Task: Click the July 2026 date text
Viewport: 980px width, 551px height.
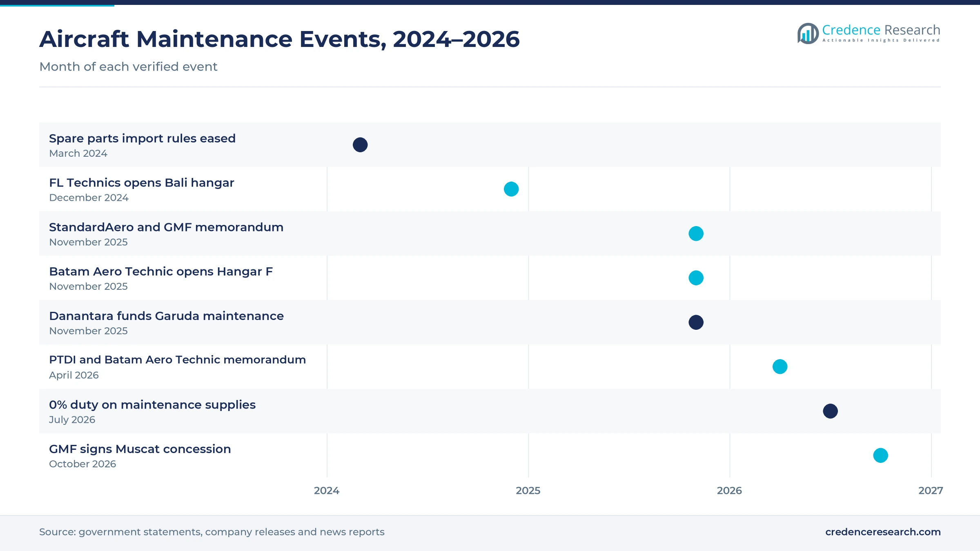Action: [x=72, y=420]
